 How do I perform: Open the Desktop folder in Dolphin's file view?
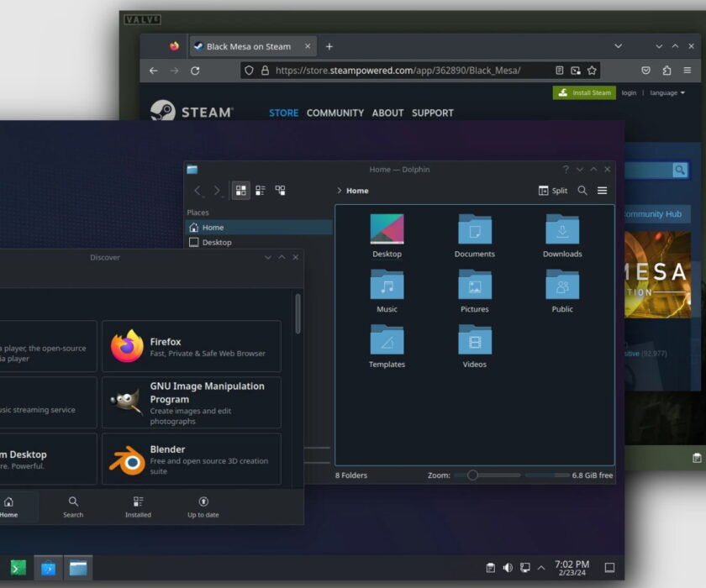pyautogui.click(x=387, y=236)
